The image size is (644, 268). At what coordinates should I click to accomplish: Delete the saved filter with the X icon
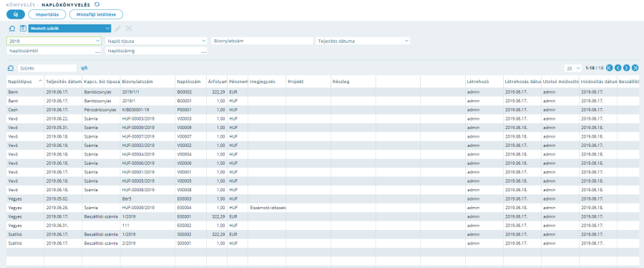(129, 29)
